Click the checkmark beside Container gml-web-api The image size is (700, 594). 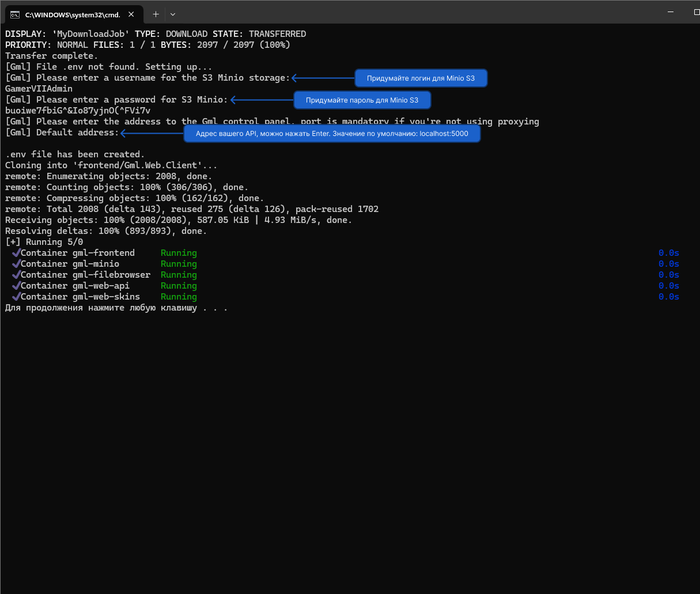(16, 286)
